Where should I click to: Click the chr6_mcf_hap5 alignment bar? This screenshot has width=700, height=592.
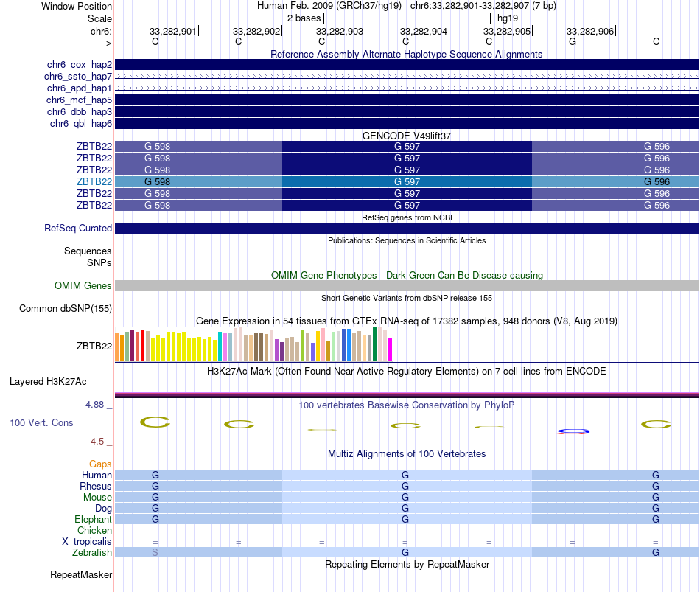[x=407, y=100]
